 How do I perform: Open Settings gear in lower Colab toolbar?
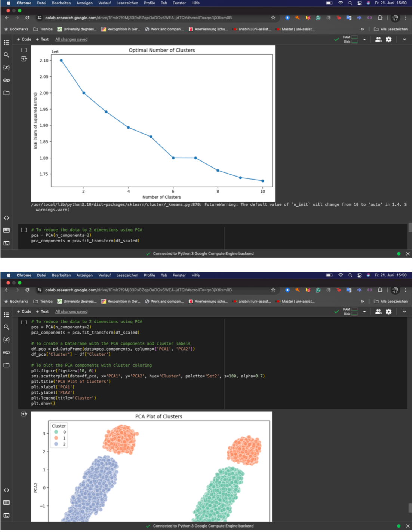389,312
